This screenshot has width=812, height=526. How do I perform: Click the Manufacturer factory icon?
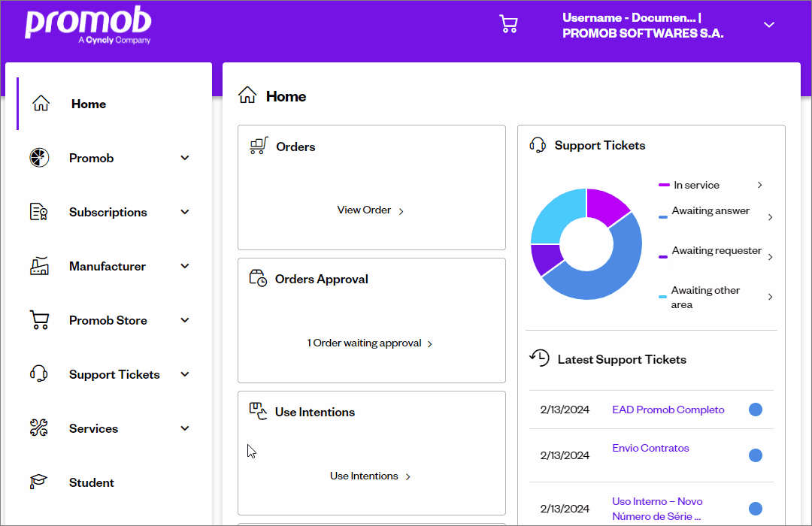pyautogui.click(x=39, y=266)
